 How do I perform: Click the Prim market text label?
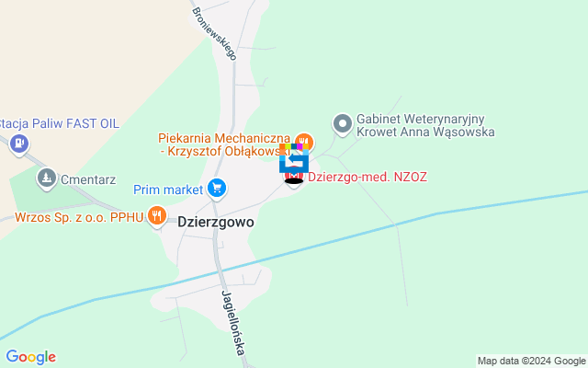(168, 190)
